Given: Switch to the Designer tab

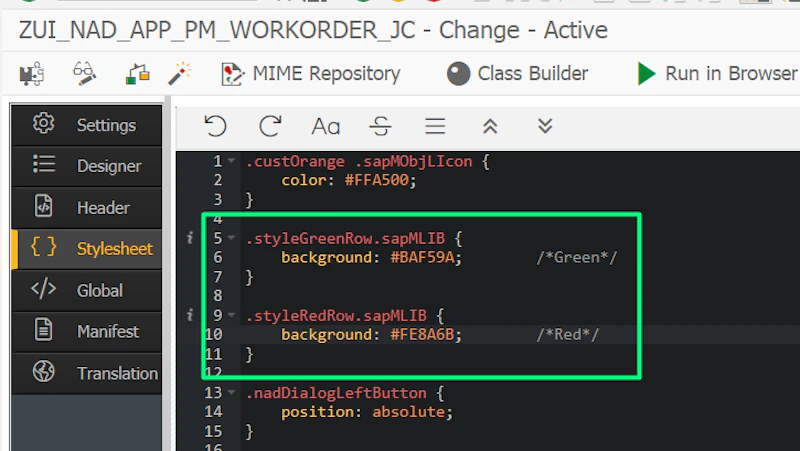Looking at the screenshot, I should tap(87, 166).
